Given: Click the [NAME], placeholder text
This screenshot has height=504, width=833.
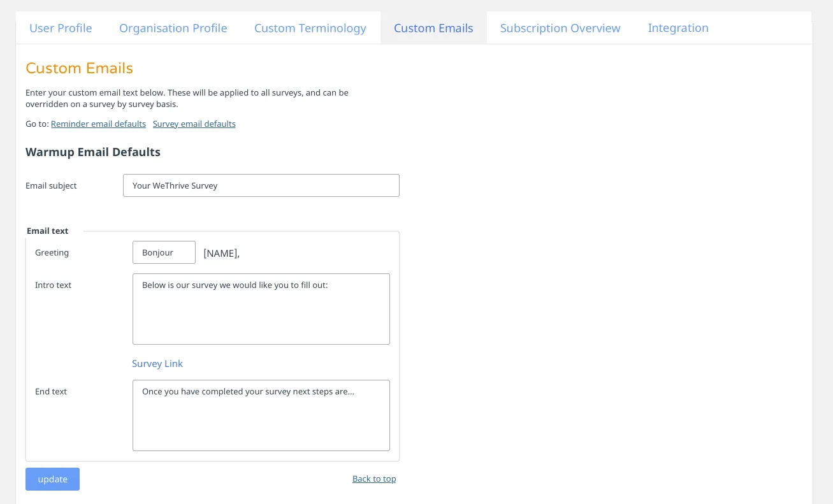Looking at the screenshot, I should tap(221, 253).
